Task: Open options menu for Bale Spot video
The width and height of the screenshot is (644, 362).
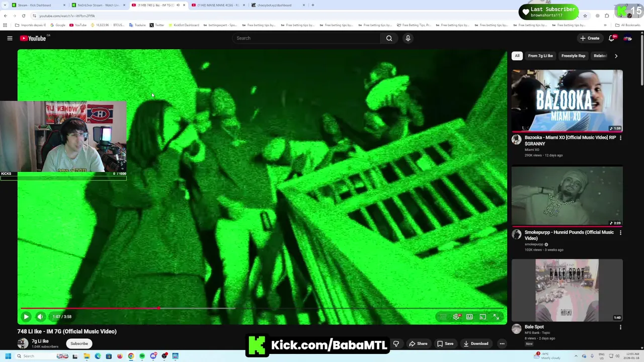Action: pos(620,327)
